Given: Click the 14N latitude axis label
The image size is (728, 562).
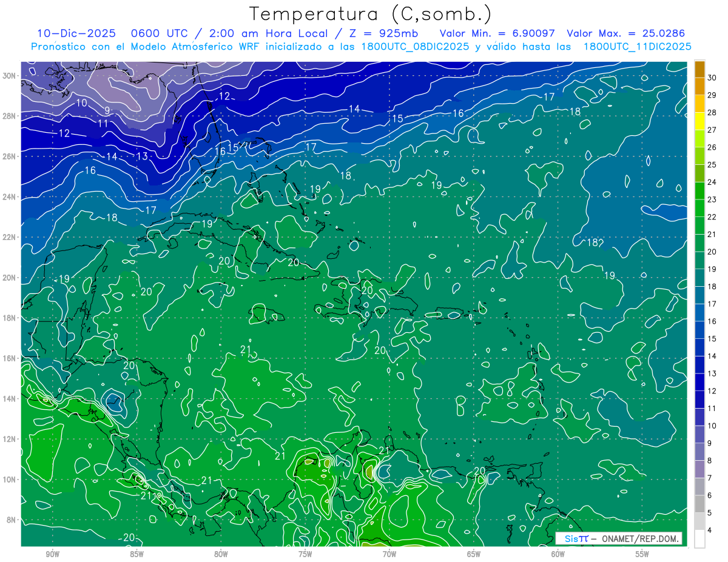Looking at the screenshot, I should [x=10, y=398].
